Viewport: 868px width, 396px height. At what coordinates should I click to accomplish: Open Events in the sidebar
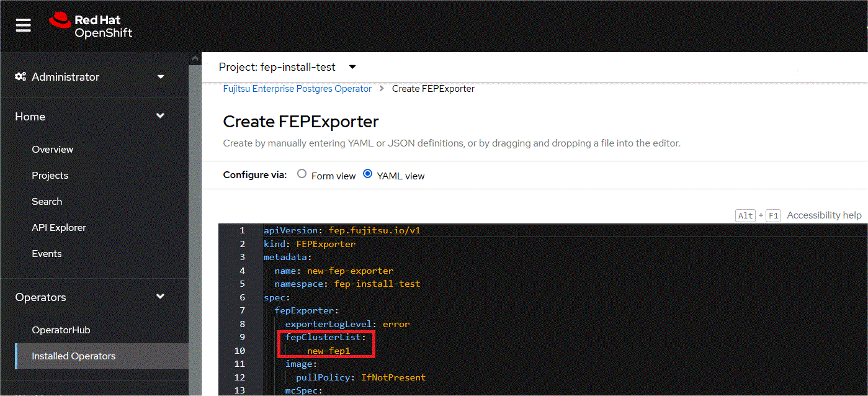point(47,254)
